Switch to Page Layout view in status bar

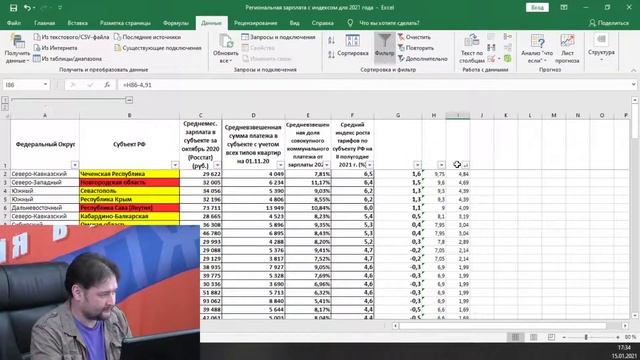click(x=533, y=337)
